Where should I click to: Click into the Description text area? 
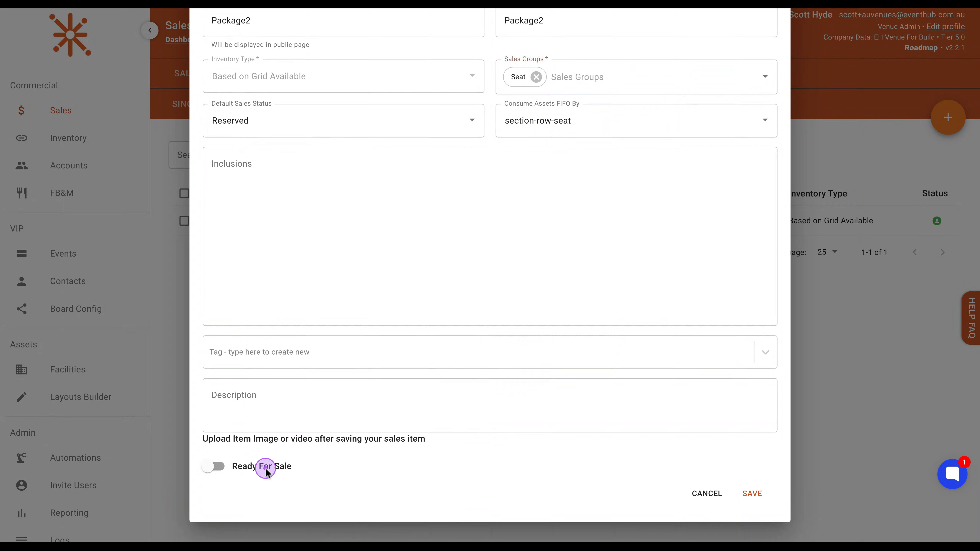[490, 405]
